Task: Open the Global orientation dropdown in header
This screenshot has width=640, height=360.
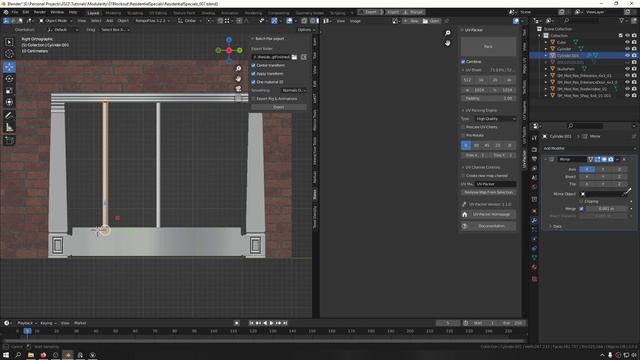Action: [x=189, y=20]
